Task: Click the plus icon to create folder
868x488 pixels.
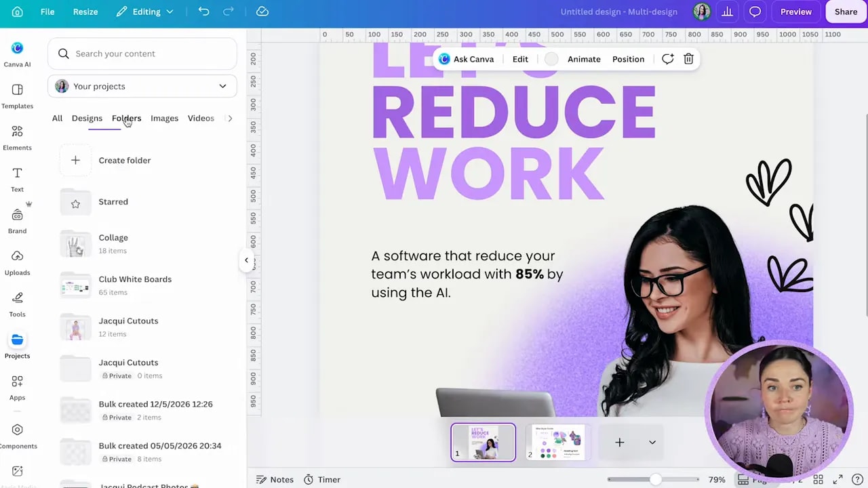Action: pyautogui.click(x=75, y=161)
